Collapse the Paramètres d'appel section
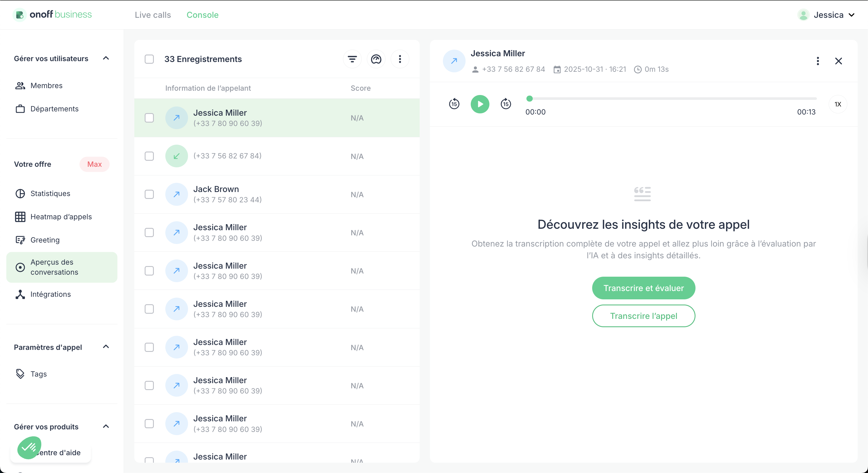This screenshot has height=473, width=868. click(x=106, y=347)
